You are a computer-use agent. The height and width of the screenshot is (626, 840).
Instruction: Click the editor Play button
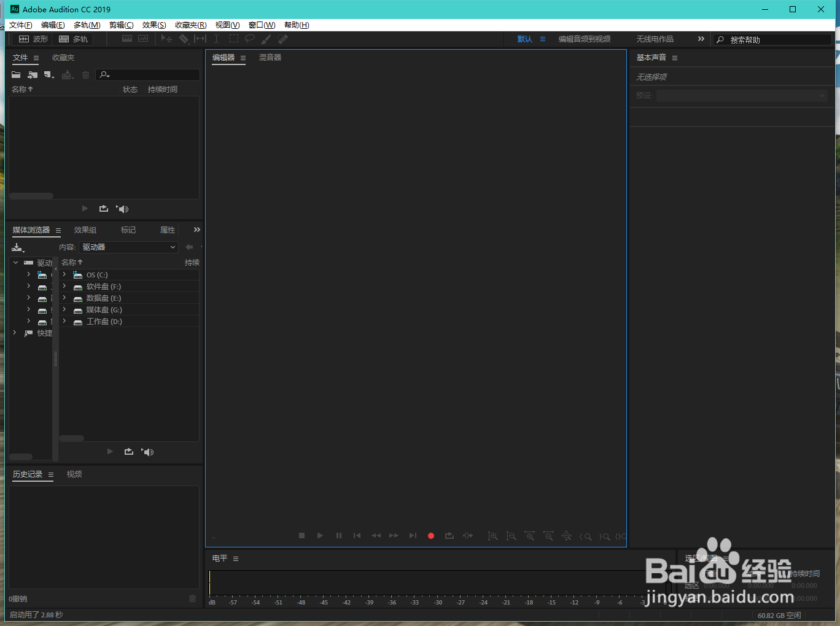[320, 536]
